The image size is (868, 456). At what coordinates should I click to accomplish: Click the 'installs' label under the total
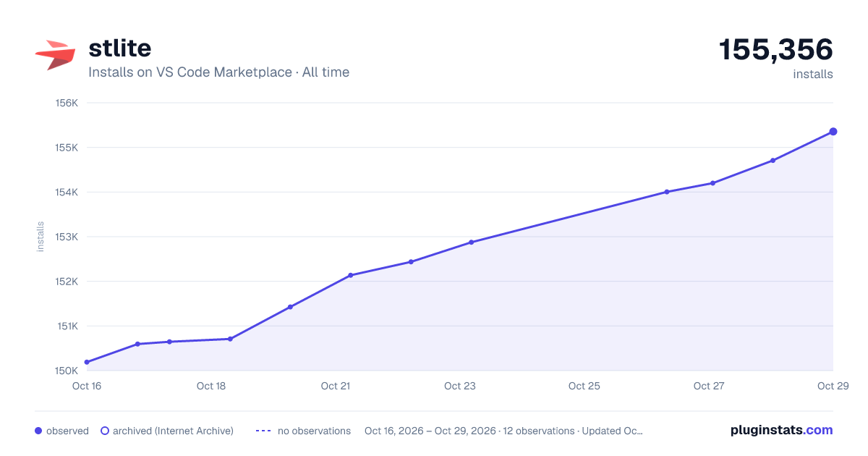(813, 74)
